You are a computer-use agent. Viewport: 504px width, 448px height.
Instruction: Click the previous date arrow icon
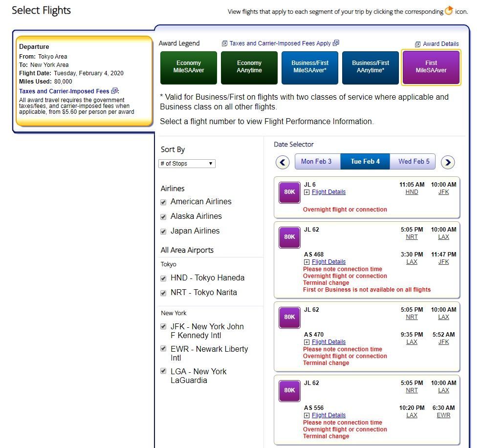click(283, 162)
